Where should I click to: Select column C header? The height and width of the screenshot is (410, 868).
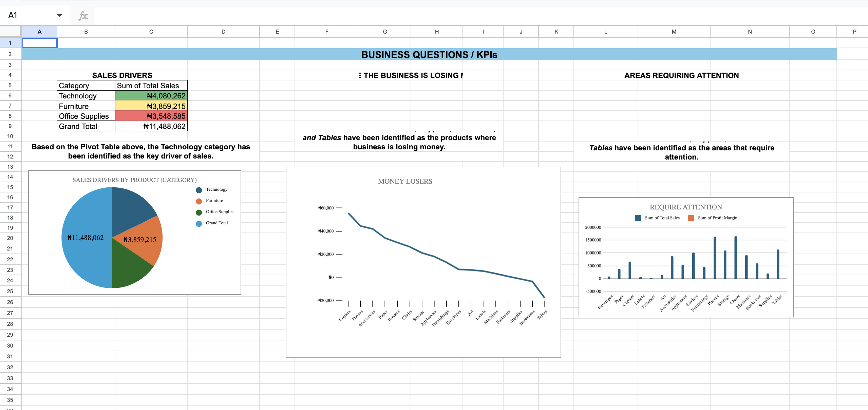(x=151, y=32)
